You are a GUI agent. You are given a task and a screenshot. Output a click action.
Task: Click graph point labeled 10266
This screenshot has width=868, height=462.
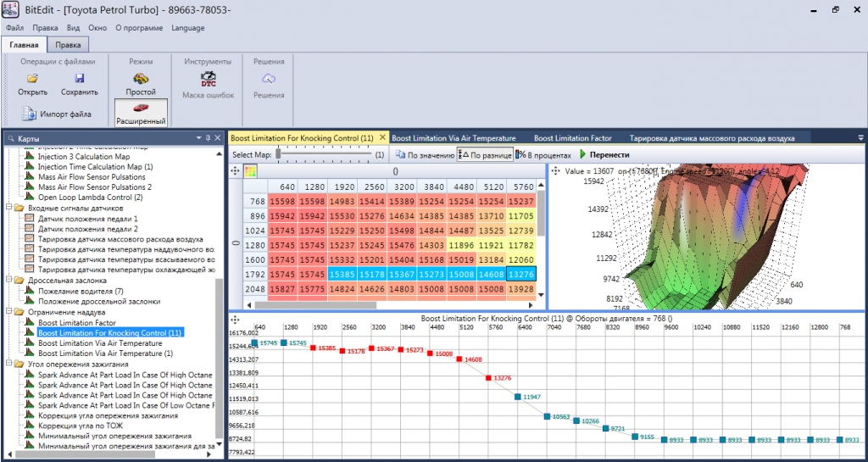[x=576, y=420]
